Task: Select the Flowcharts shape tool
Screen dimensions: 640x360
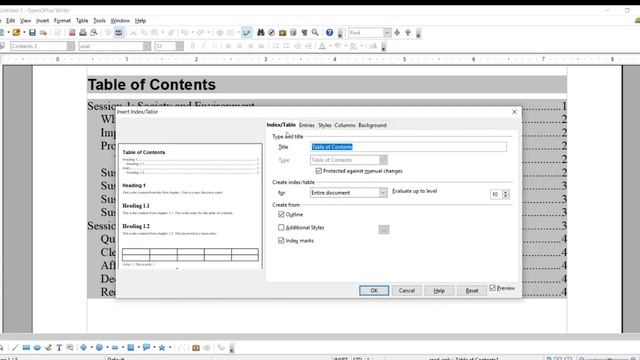Action: 131,348
